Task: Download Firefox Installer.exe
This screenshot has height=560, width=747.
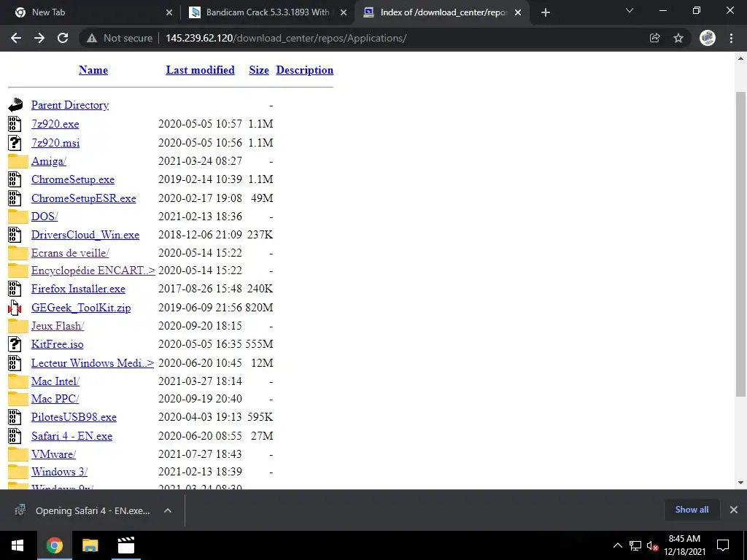Action: click(x=78, y=289)
